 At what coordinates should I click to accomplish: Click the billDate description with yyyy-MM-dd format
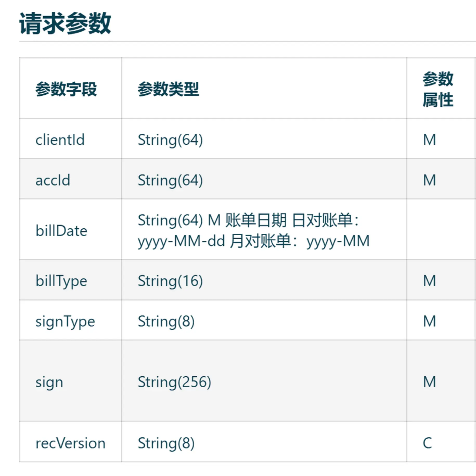coord(253,231)
